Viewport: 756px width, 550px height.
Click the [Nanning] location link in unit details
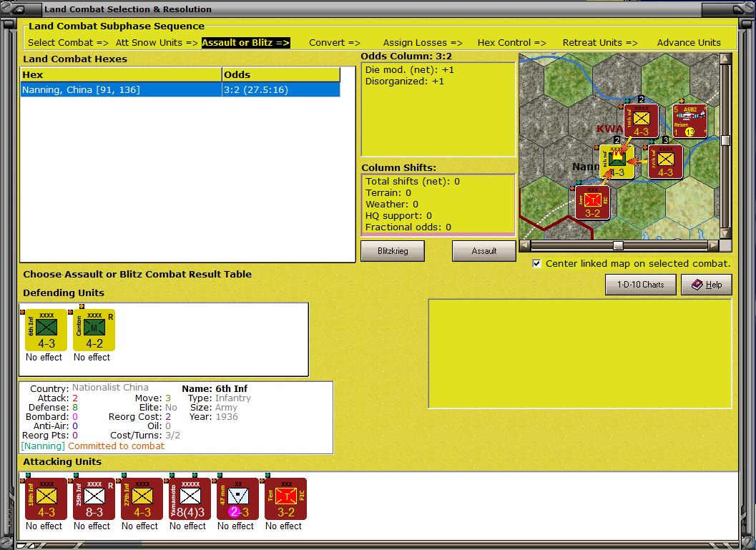tap(43, 446)
